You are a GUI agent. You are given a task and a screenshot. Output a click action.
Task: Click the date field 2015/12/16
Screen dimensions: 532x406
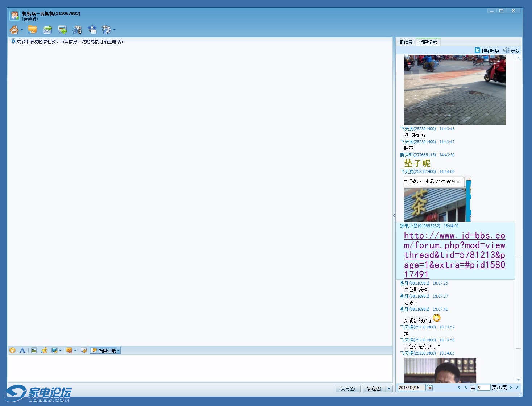[x=411, y=388]
